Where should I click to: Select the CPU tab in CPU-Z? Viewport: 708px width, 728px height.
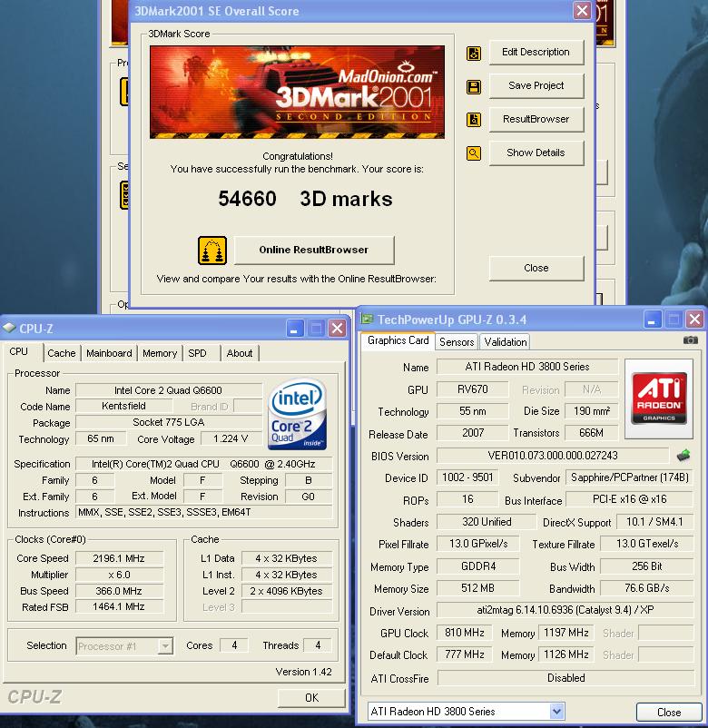[x=19, y=352]
